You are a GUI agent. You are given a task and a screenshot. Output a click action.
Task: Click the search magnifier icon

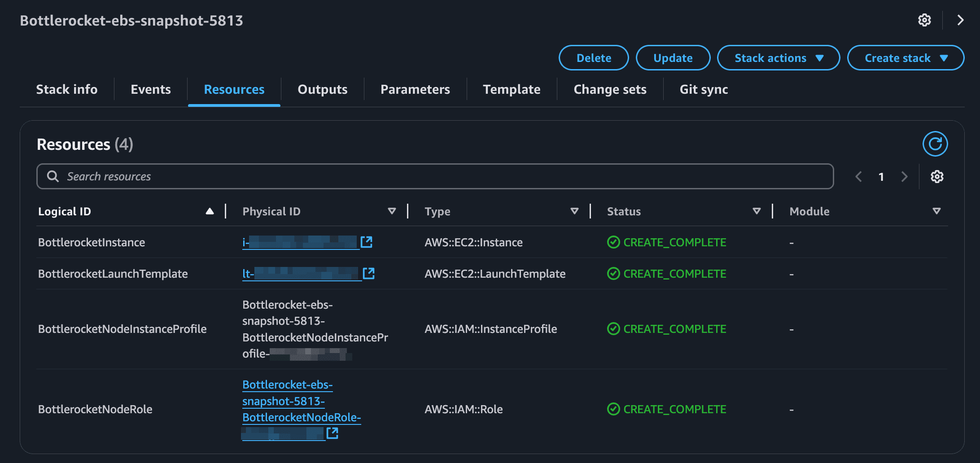[x=53, y=176]
